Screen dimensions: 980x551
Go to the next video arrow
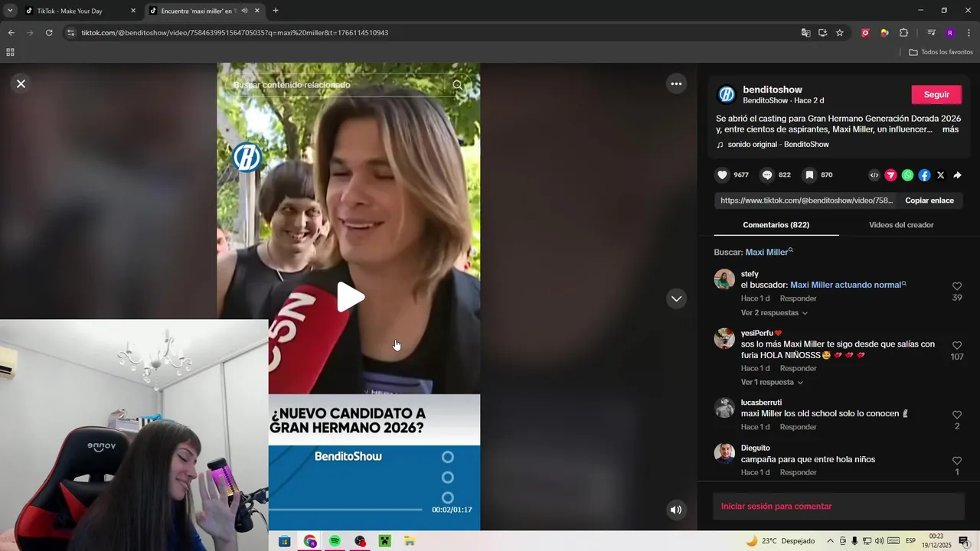676,298
